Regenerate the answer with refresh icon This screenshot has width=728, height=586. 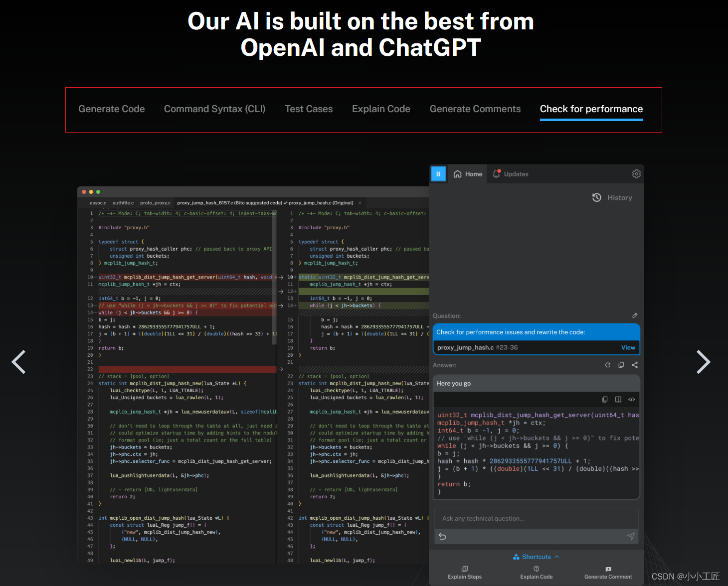(608, 365)
